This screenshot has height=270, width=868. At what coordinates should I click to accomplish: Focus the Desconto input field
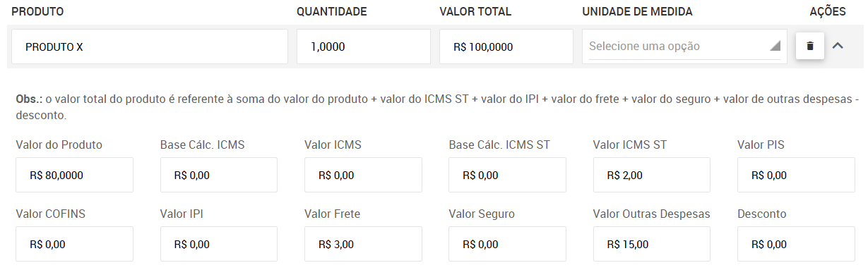point(796,244)
